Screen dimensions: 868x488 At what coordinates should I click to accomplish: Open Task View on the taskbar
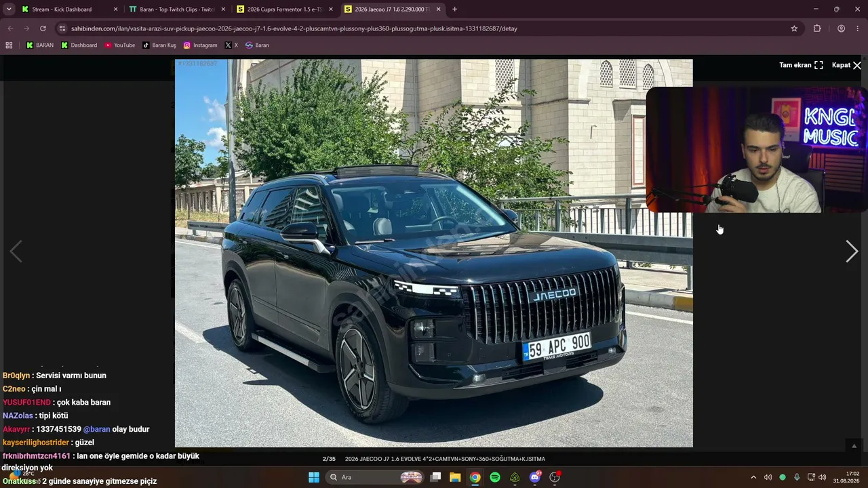tap(436, 477)
